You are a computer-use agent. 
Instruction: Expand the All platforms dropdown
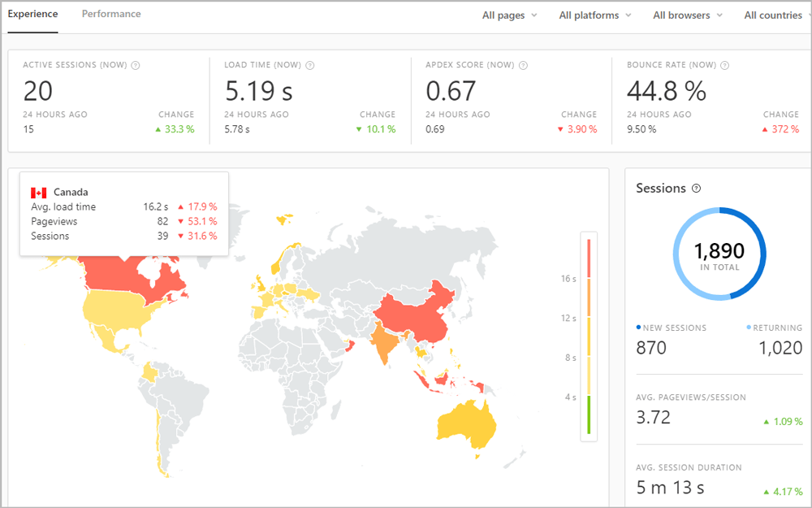[x=595, y=15]
